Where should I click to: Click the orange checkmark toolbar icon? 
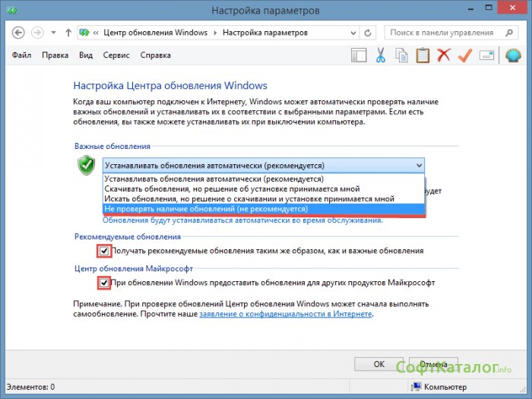coord(465,55)
